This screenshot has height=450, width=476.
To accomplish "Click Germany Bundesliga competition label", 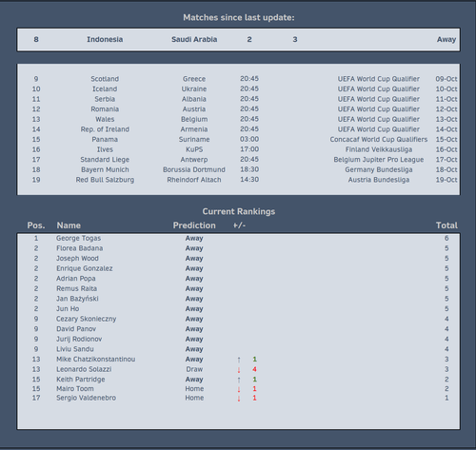I will coord(379,169).
